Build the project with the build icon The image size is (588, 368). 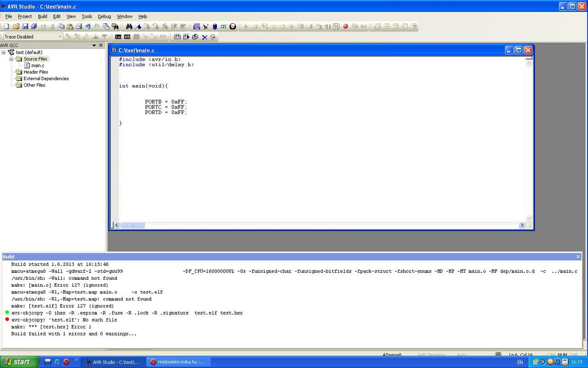177,37
